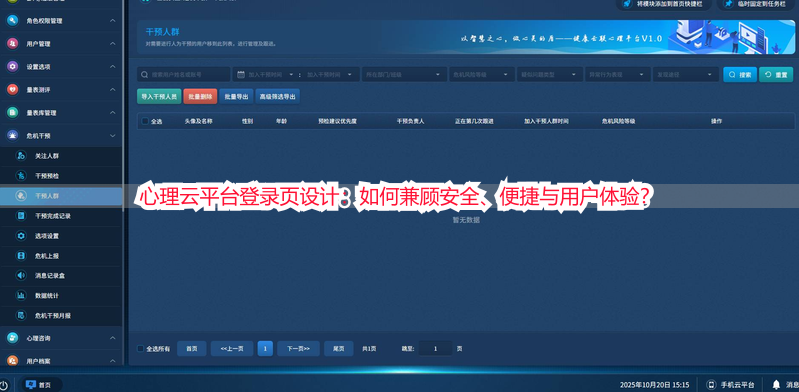The image size is (799, 392).
Task: Open the 疑似问题类型 dropdown
Action: tap(550, 74)
